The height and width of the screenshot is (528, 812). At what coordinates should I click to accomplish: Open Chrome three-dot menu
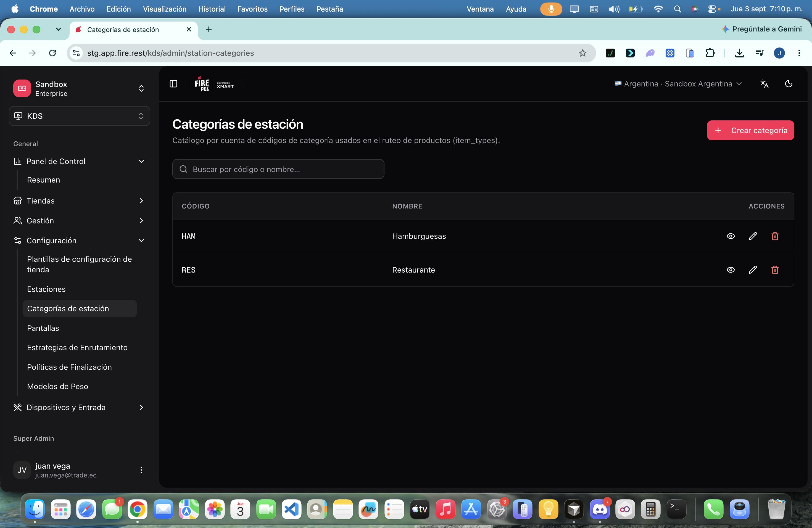(x=799, y=53)
